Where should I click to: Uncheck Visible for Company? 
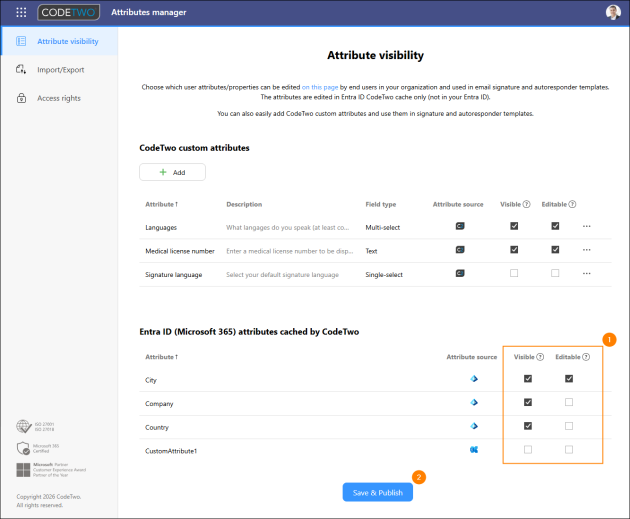[x=528, y=403]
